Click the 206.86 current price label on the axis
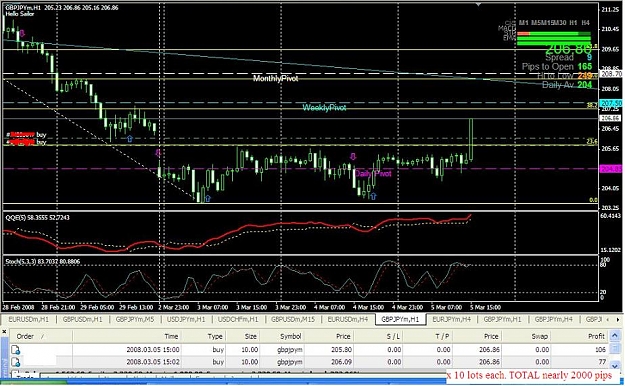625x386 pixels. click(x=610, y=118)
